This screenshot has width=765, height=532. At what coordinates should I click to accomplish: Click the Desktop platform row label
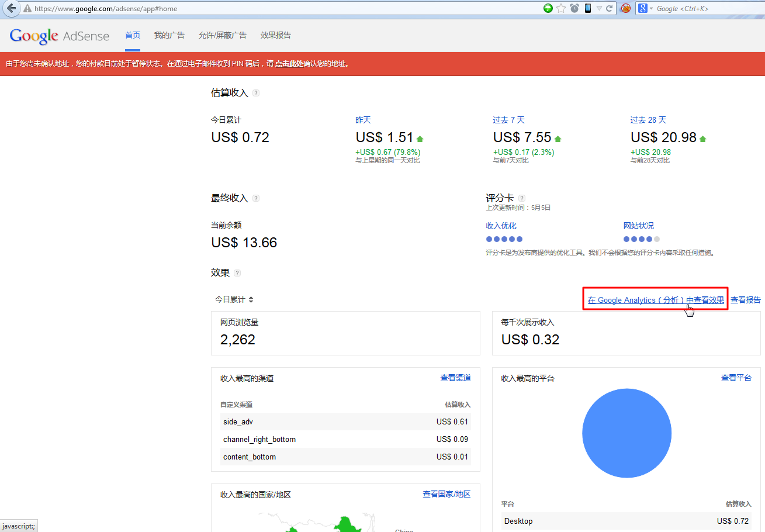click(x=518, y=521)
